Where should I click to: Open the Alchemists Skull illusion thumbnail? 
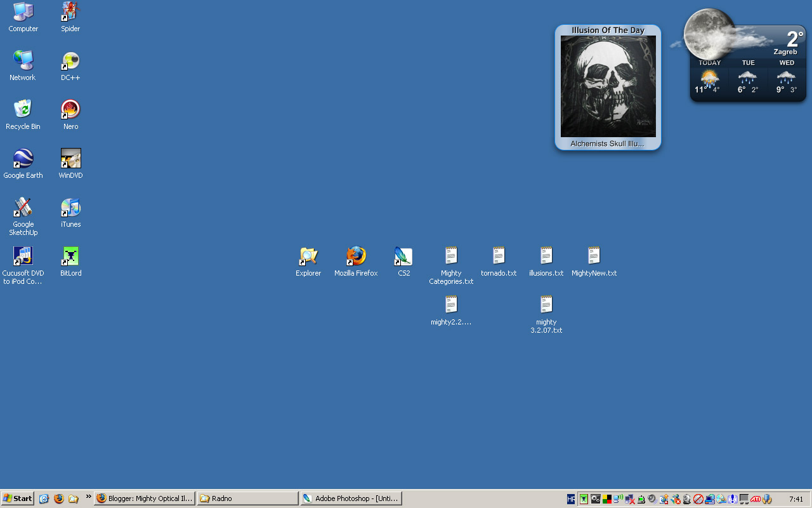coord(608,86)
